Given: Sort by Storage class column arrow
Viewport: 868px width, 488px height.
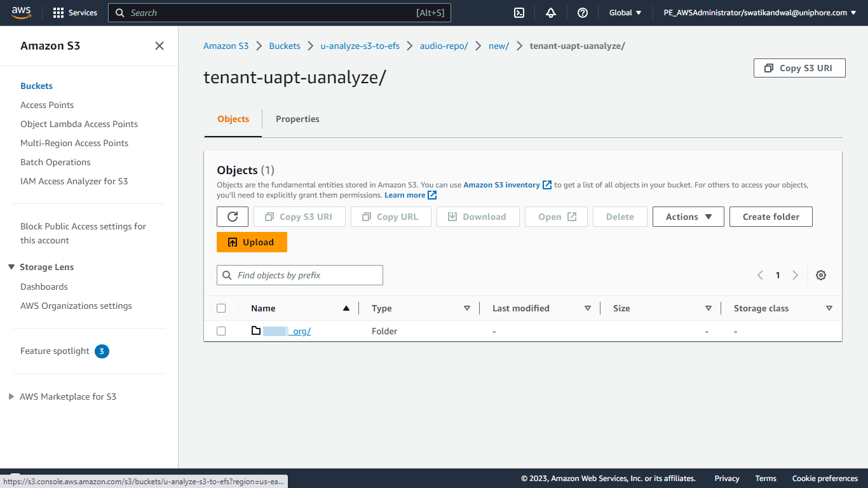Looking at the screenshot, I should (x=829, y=308).
